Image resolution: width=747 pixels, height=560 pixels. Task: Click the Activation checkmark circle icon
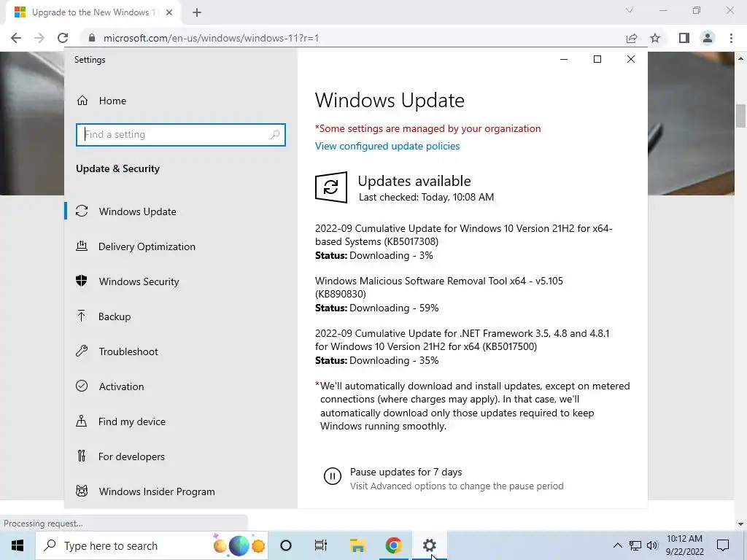pos(82,386)
